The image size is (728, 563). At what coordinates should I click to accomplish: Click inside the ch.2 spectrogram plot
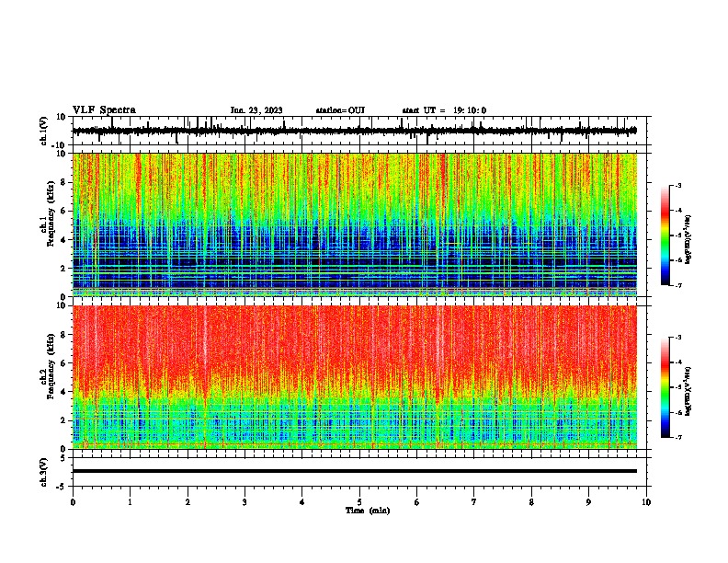click(355, 377)
